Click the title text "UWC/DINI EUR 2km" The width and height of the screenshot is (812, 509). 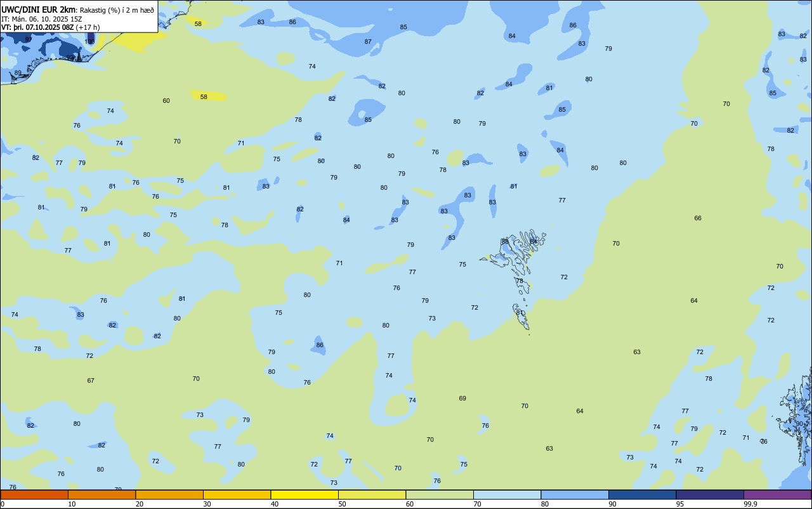pyautogui.click(x=39, y=10)
